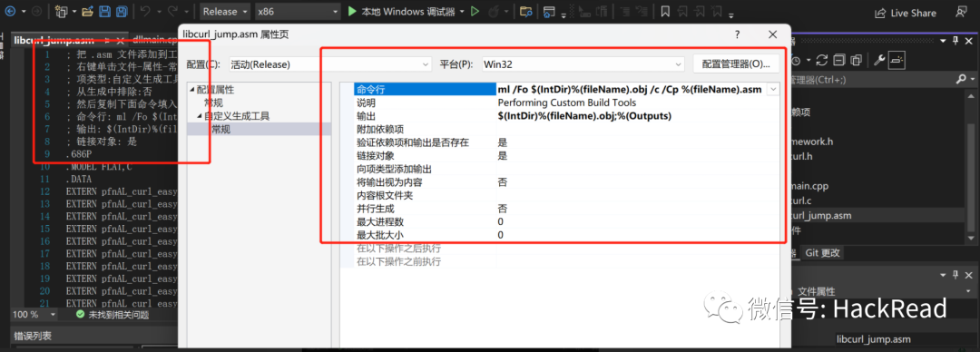Click the open file folder icon
Screen dimensions: 980x352
tap(87, 11)
